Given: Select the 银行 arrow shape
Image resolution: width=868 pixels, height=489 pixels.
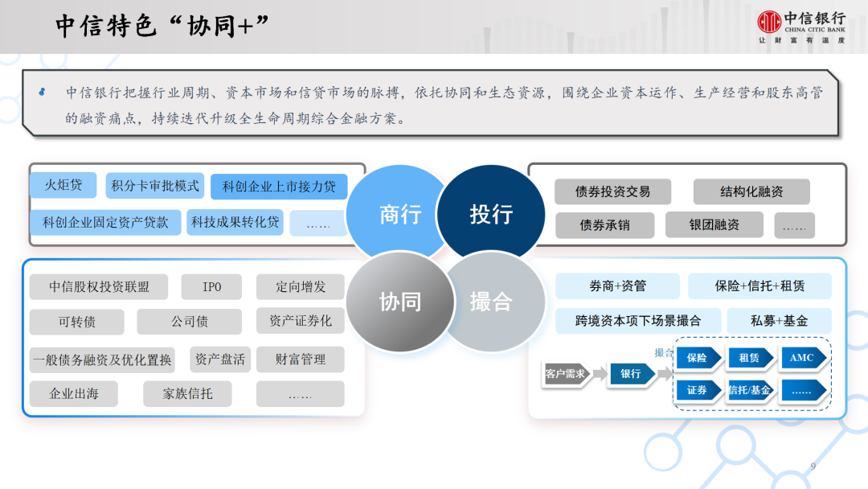Looking at the screenshot, I should [x=631, y=372].
